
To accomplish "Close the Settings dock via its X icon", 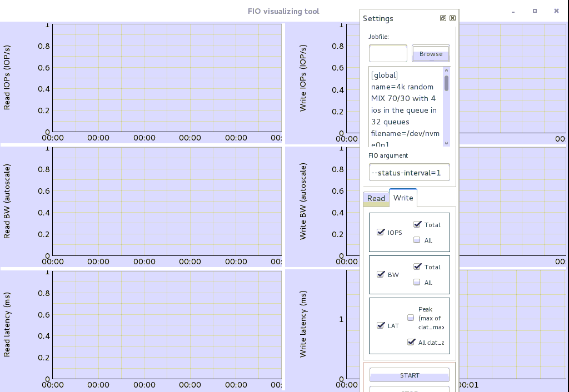I will (x=452, y=18).
